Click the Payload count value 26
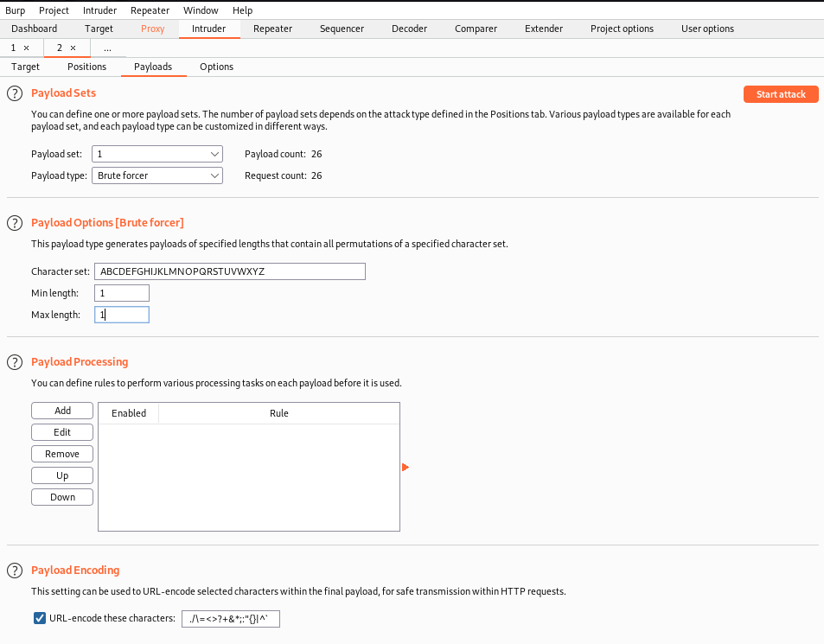The height and width of the screenshot is (644, 824). point(316,154)
